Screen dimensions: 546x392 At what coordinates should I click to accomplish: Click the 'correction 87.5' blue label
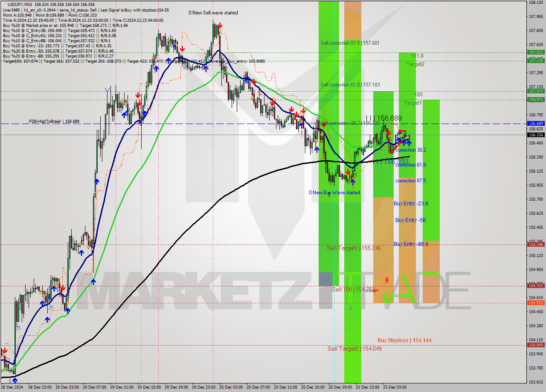tap(411, 181)
